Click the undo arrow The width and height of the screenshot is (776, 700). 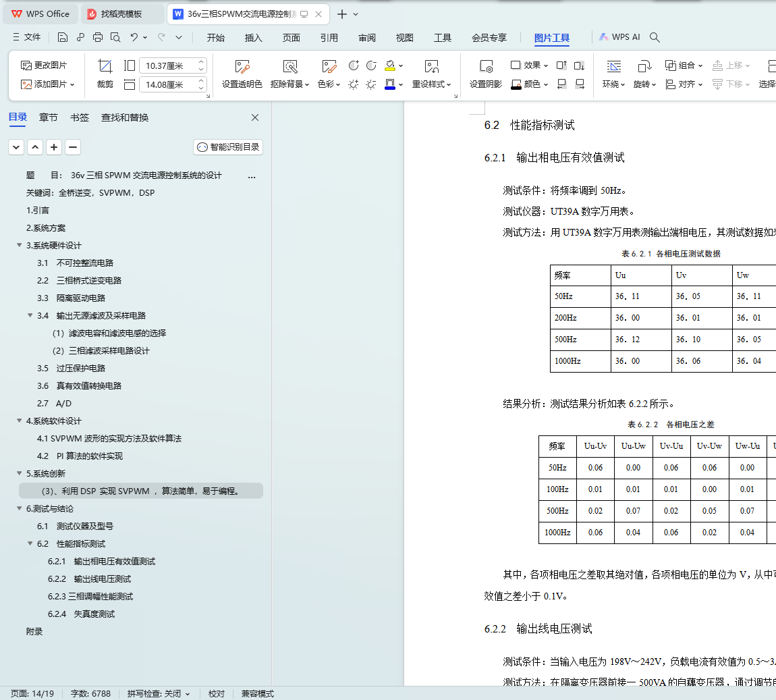pos(134,37)
